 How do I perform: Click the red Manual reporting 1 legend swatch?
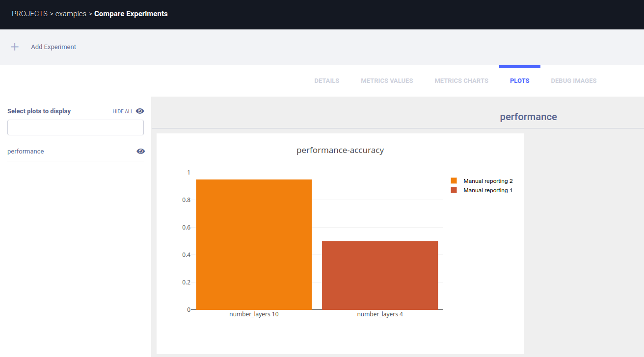454,190
